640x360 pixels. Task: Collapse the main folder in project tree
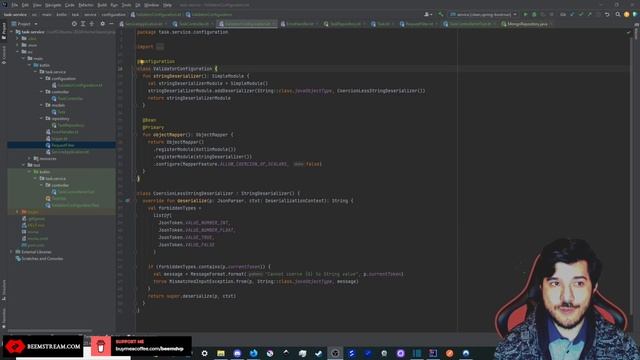[24, 58]
